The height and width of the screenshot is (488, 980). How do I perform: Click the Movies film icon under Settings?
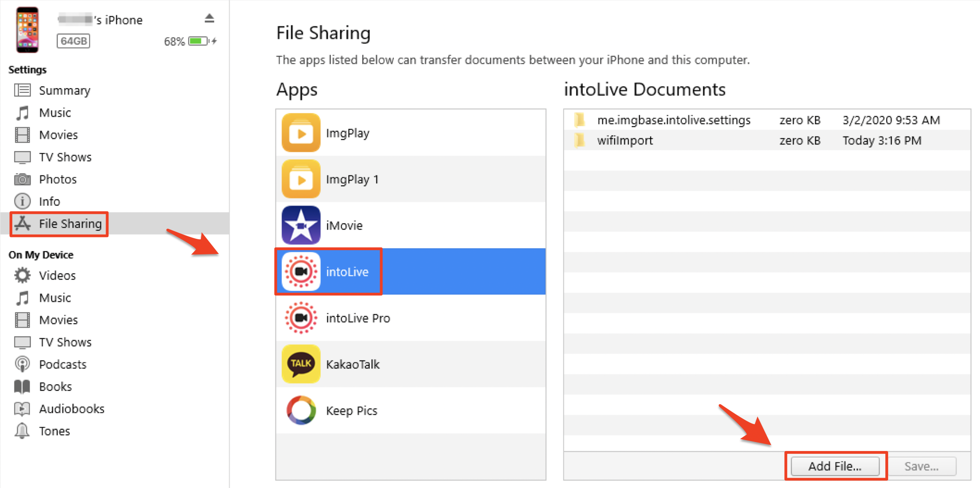point(22,135)
